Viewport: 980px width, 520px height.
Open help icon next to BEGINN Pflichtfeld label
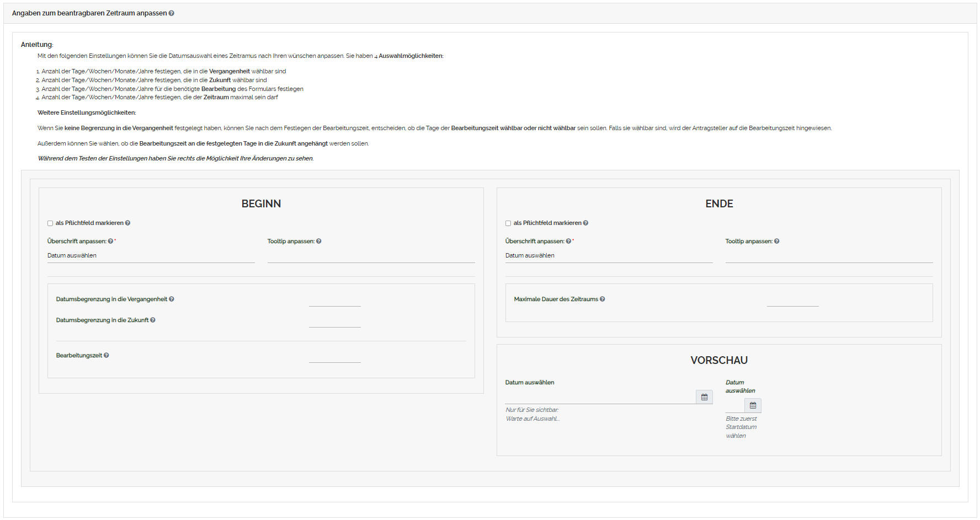point(127,223)
